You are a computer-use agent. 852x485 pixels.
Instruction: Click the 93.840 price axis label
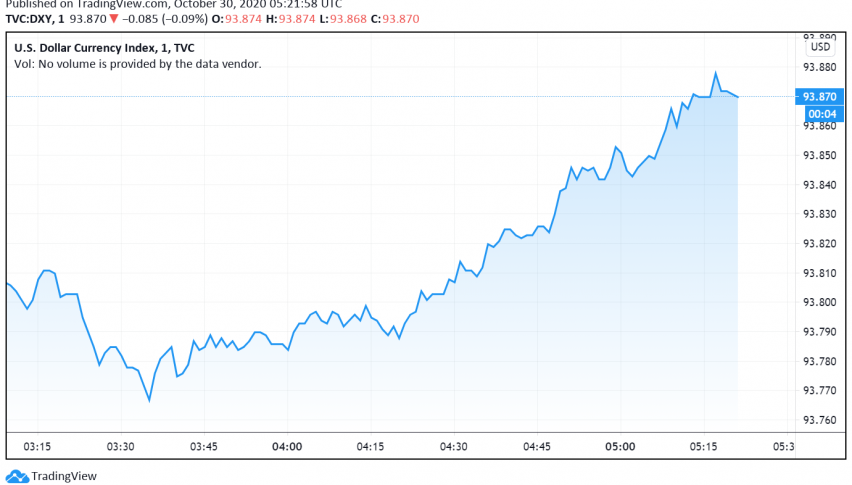[x=819, y=185]
